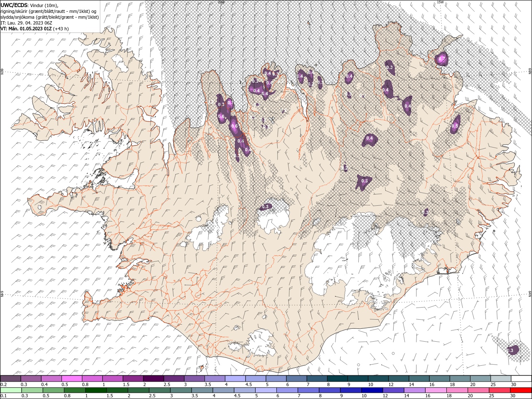Click the 0.2 value in the snow legend
Viewport: 532px width, 399px height.
3,384
